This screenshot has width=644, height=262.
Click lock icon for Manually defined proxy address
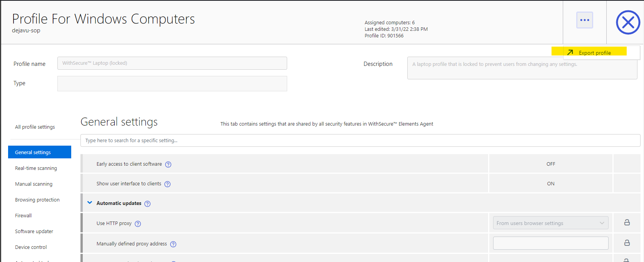[627, 243]
